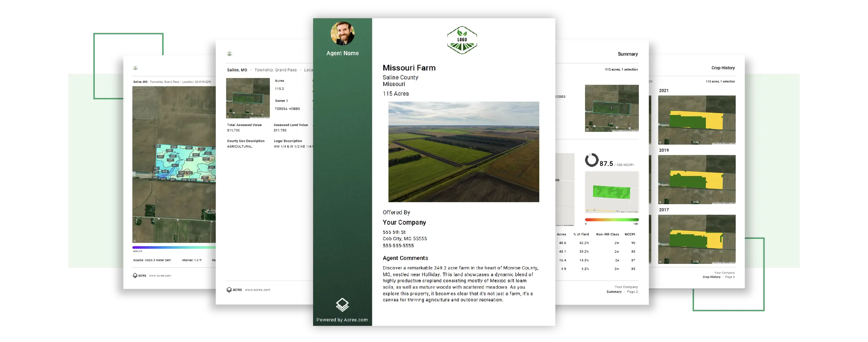This screenshot has width=868, height=342.
Task: Click "115 Acres" on the cover page
Action: [396, 94]
